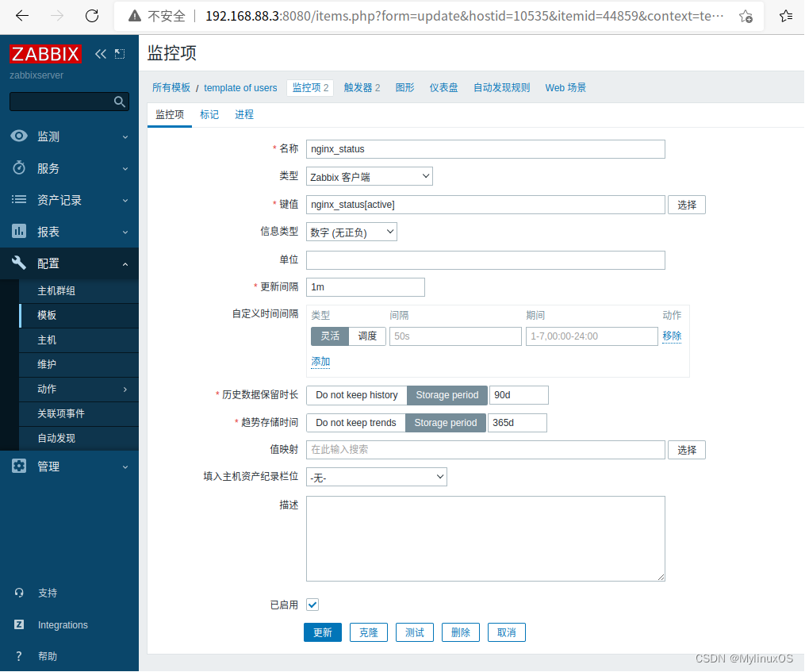
Task: Click the 测试 button
Action: point(414,632)
